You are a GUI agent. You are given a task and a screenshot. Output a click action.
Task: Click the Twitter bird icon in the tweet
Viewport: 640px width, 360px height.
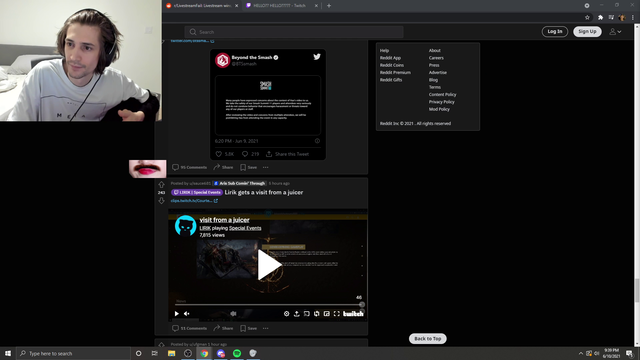click(x=317, y=57)
